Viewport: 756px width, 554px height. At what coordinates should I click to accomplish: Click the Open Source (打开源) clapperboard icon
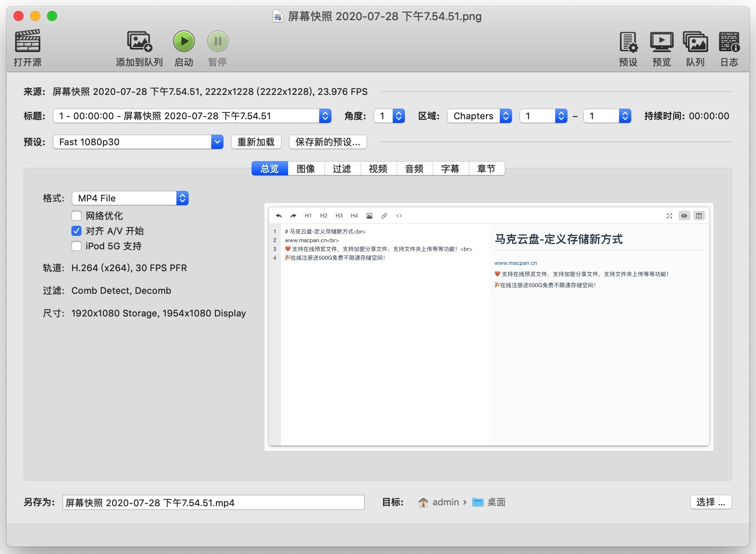pos(28,41)
